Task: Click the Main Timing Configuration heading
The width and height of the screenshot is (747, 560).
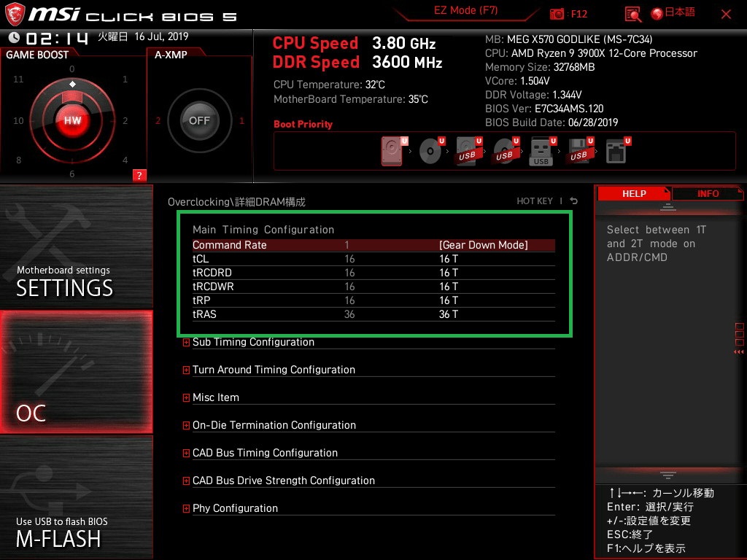Action: click(x=263, y=230)
